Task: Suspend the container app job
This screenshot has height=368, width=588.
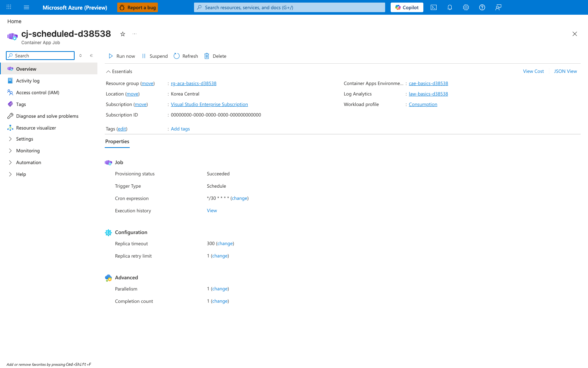Action: click(x=155, y=56)
